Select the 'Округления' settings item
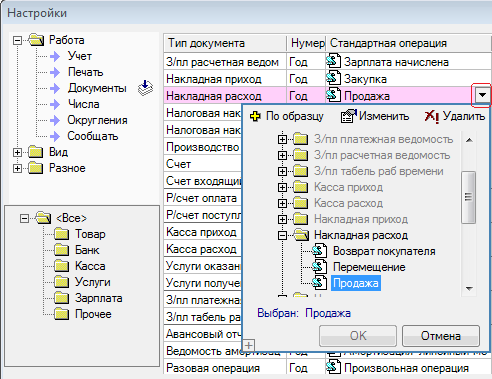This screenshot has width=492, height=379. point(97,120)
